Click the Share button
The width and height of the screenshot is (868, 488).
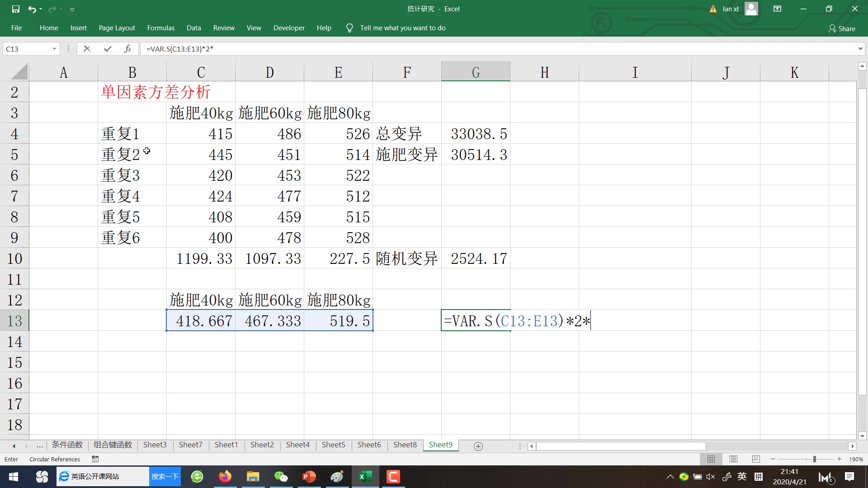pos(842,28)
